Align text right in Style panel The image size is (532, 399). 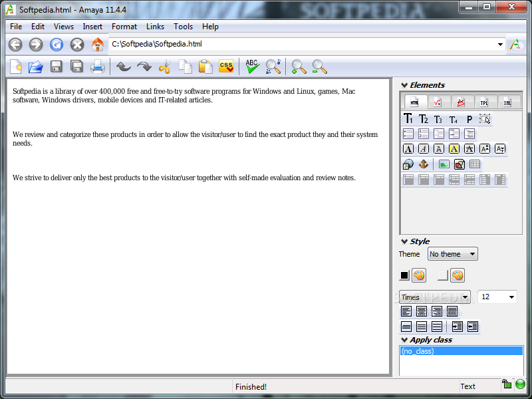click(437, 311)
